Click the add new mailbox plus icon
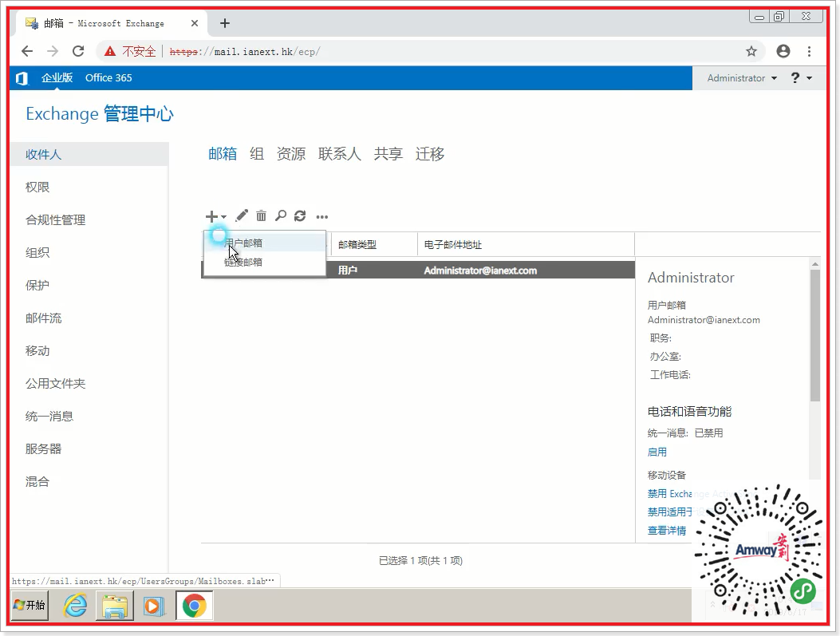 [x=212, y=216]
